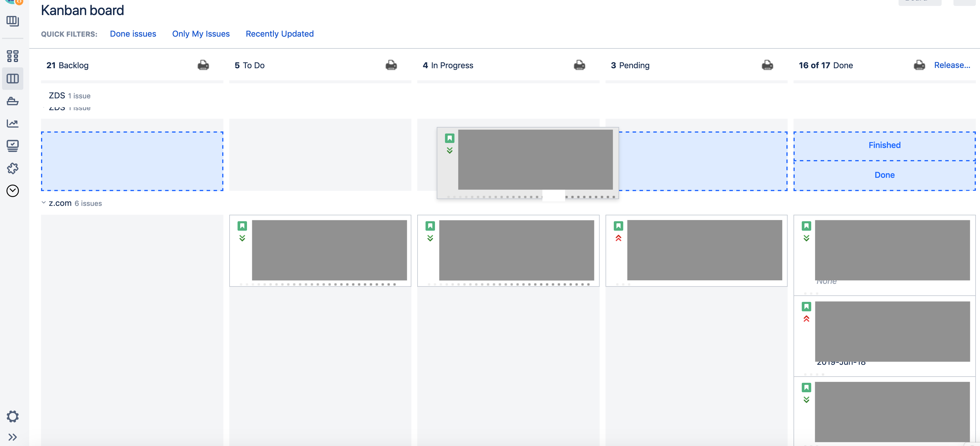The image size is (980, 446).
Task: Click the 16 of 17 Done column header
Action: (826, 65)
